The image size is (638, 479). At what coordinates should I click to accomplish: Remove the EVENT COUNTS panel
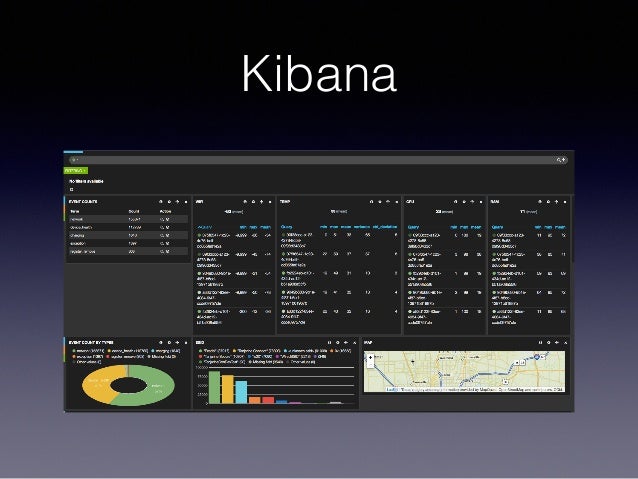pyautogui.click(x=186, y=202)
